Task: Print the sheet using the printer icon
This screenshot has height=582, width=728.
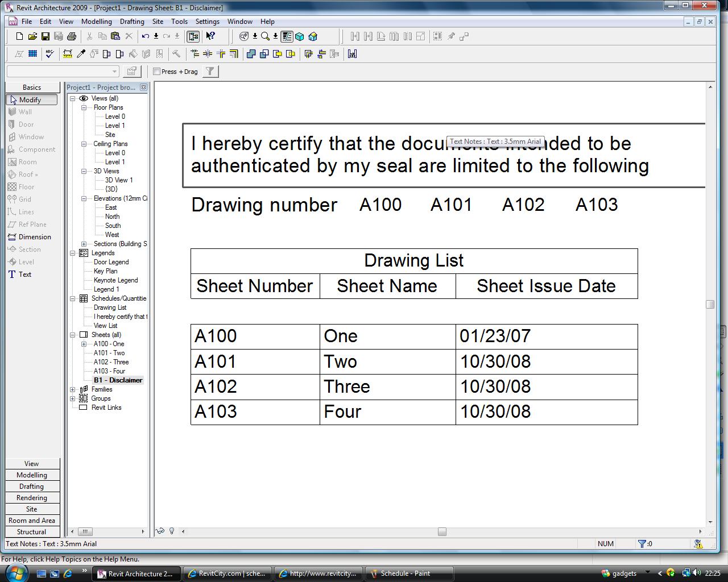Action: [x=72, y=36]
